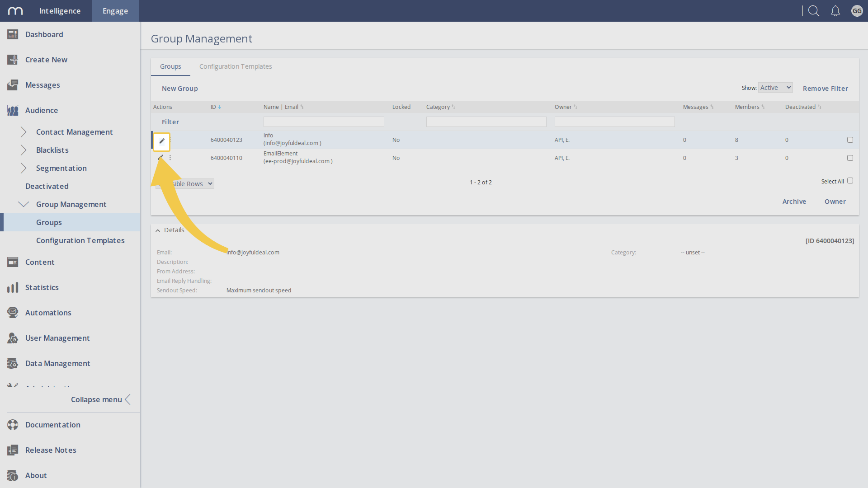This screenshot has height=488, width=868.
Task: Click the Owner button below the table
Action: pos(835,202)
